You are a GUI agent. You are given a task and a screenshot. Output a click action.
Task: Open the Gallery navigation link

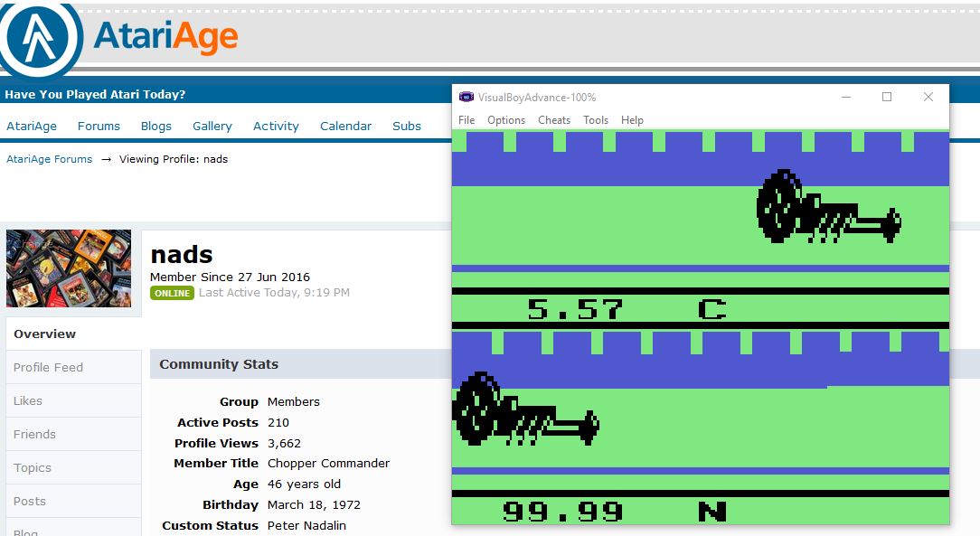pos(212,127)
